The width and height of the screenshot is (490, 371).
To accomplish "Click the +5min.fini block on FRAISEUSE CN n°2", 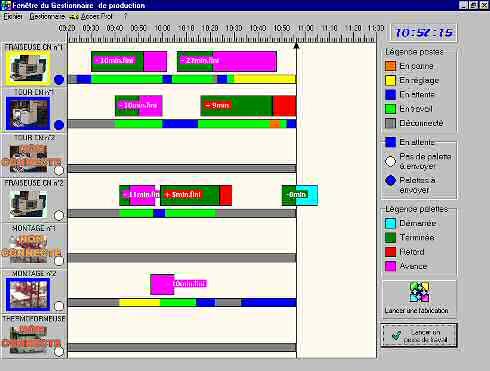I will point(196,195).
